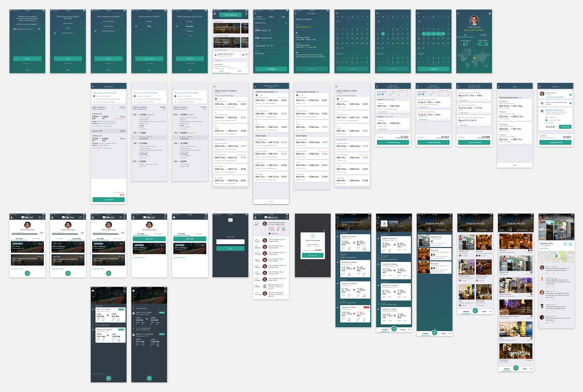
Task: Expand View Details under Flight to San Francisco (SFO)
Action: 463,100
